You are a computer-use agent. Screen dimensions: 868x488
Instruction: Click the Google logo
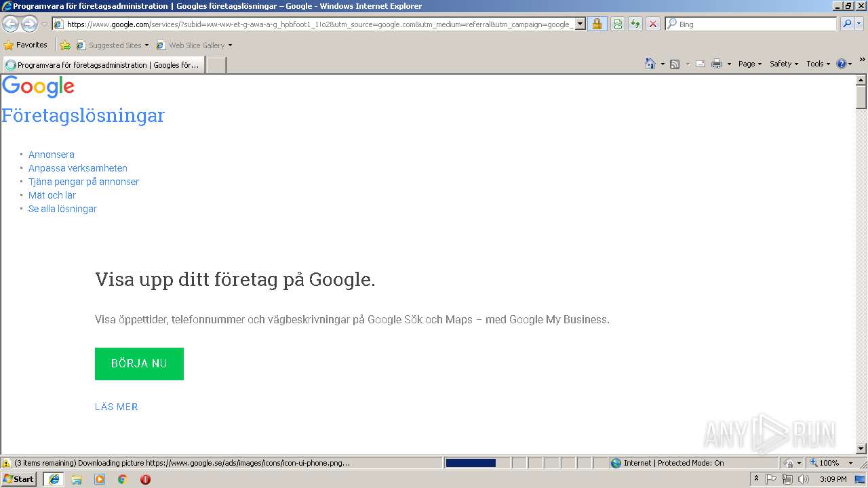[x=39, y=87]
